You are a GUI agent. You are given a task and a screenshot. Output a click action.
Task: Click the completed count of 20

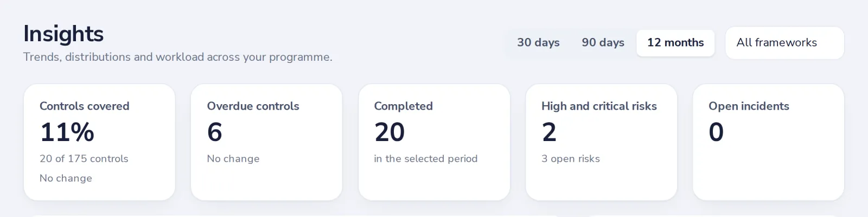pyautogui.click(x=390, y=132)
